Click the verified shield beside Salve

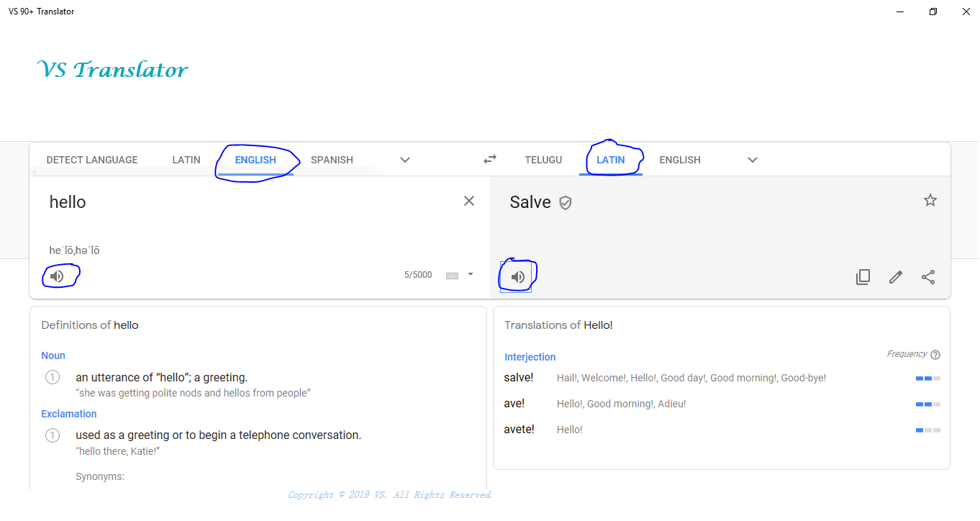pyautogui.click(x=566, y=203)
